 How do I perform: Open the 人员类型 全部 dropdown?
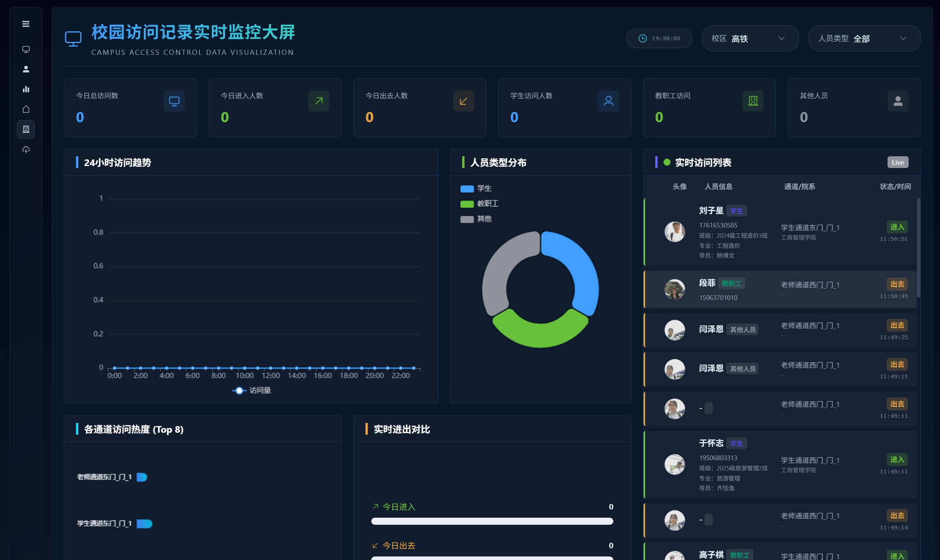[x=864, y=38]
